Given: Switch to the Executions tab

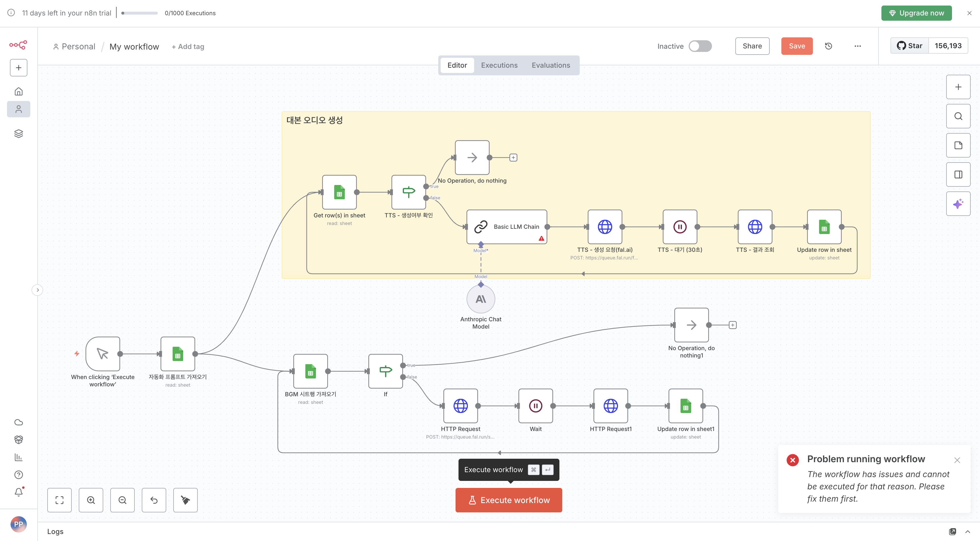Looking at the screenshot, I should [x=499, y=65].
